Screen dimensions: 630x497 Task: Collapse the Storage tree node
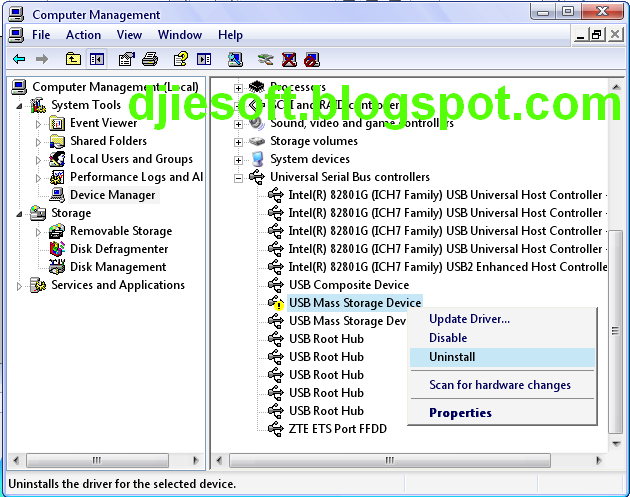[x=19, y=214]
